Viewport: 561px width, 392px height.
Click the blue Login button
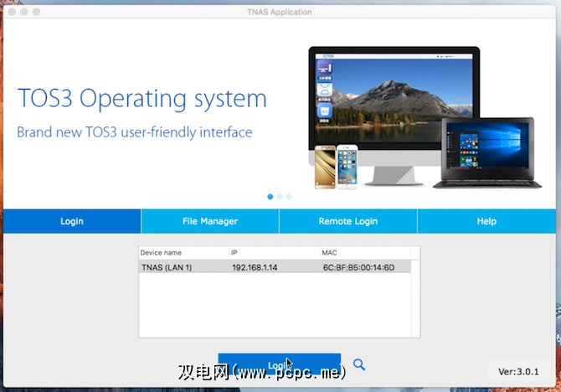coord(280,364)
